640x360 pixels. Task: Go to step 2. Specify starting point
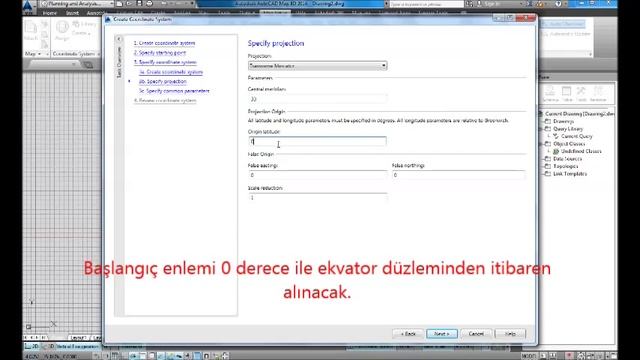pos(160,53)
